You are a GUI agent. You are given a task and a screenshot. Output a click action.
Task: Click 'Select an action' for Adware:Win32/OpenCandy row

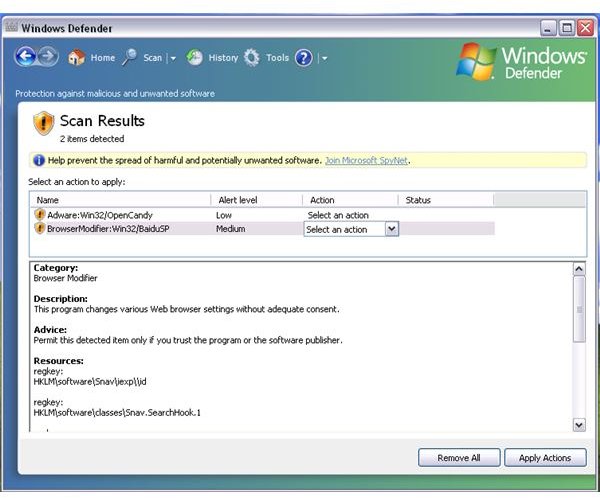point(338,215)
